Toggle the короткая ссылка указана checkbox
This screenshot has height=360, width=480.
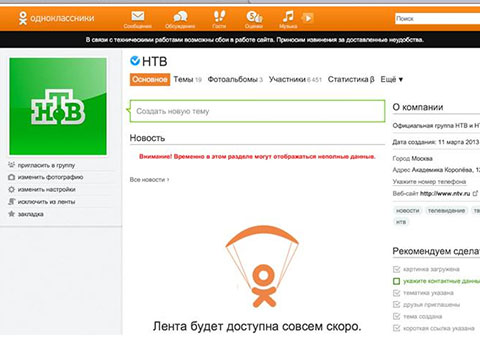pyautogui.click(x=396, y=328)
